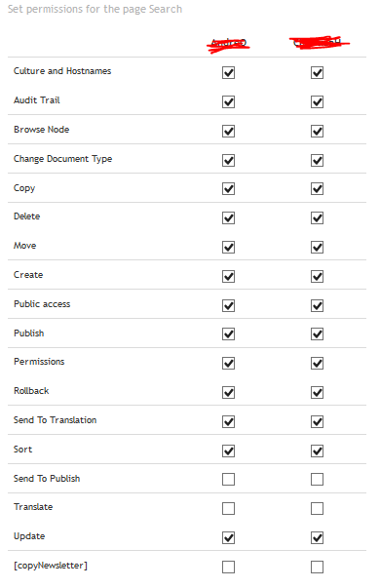
Task: Enable [copyNewsletter] for second user
Action: (317, 567)
